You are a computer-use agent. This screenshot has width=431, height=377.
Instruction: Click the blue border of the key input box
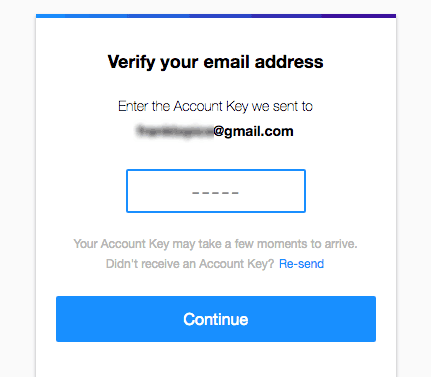(216, 170)
